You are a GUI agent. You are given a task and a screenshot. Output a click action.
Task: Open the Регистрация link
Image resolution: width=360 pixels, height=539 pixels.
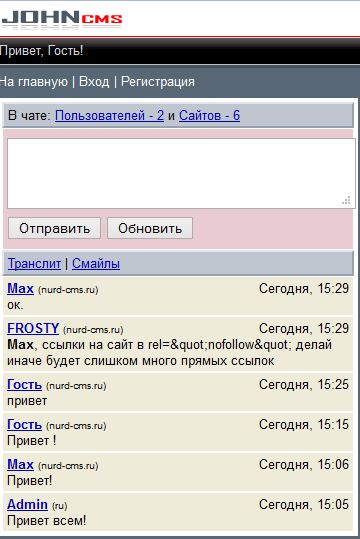158,82
